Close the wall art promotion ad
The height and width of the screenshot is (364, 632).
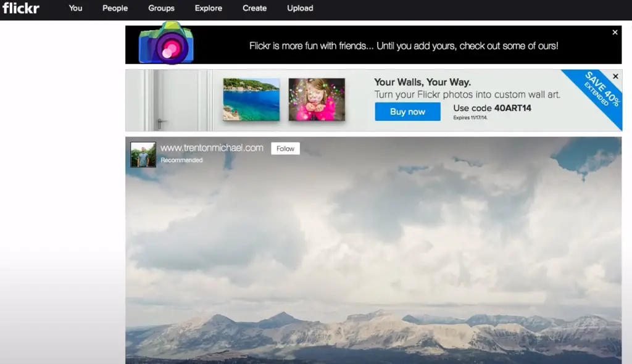point(615,77)
